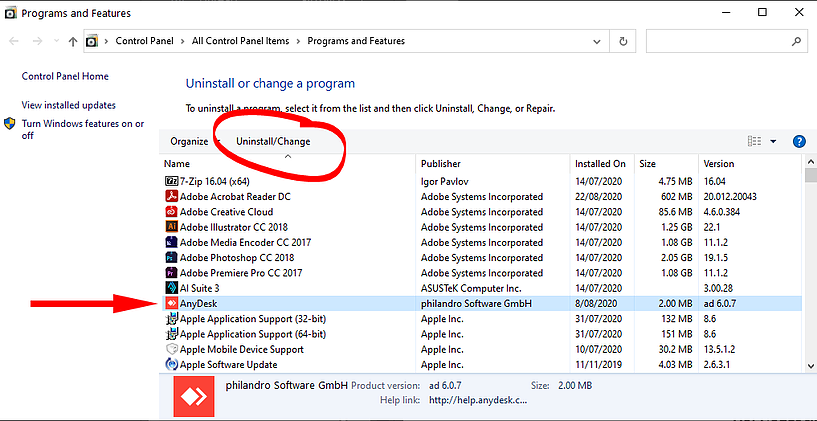Click the Adobe Illustrator CC 2018 icon
The image size is (817, 421).
pyautogui.click(x=171, y=227)
